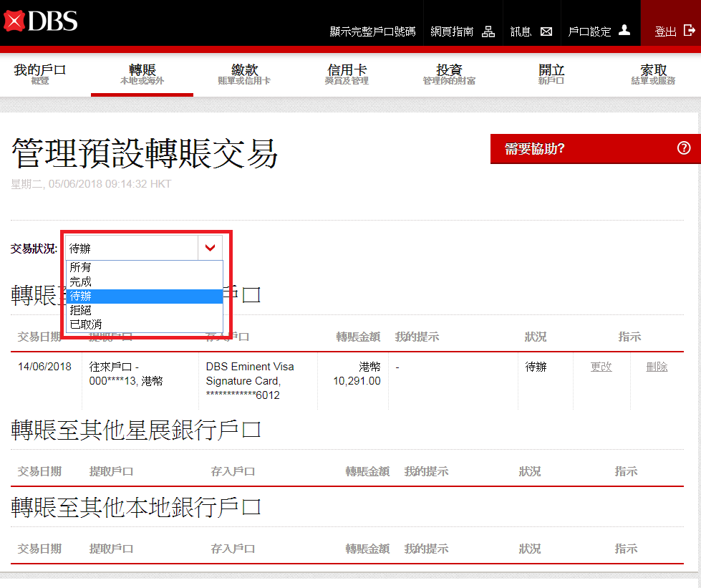Click the 索取 statements tab

(653, 74)
